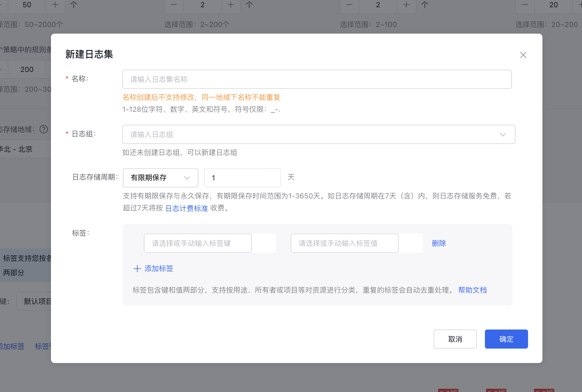The width and height of the screenshot is (582, 392).
Task: Click the plus icon before 添加标签
Action: click(137, 269)
